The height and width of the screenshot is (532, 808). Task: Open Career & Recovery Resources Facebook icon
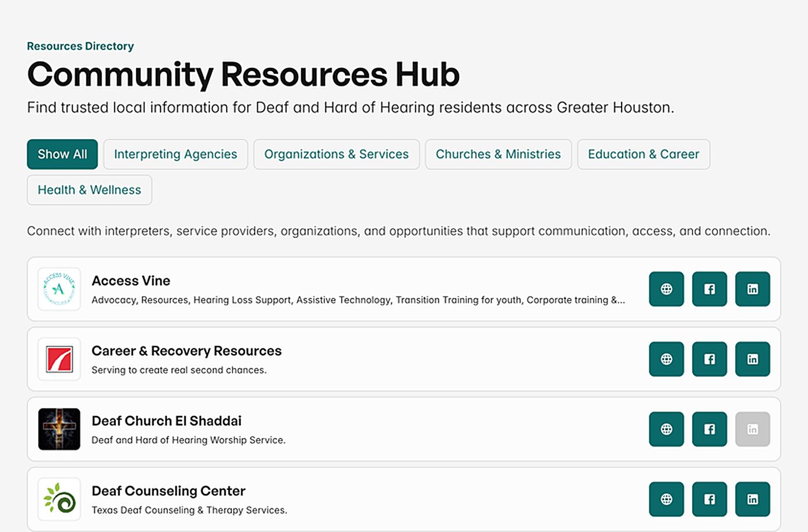click(709, 359)
